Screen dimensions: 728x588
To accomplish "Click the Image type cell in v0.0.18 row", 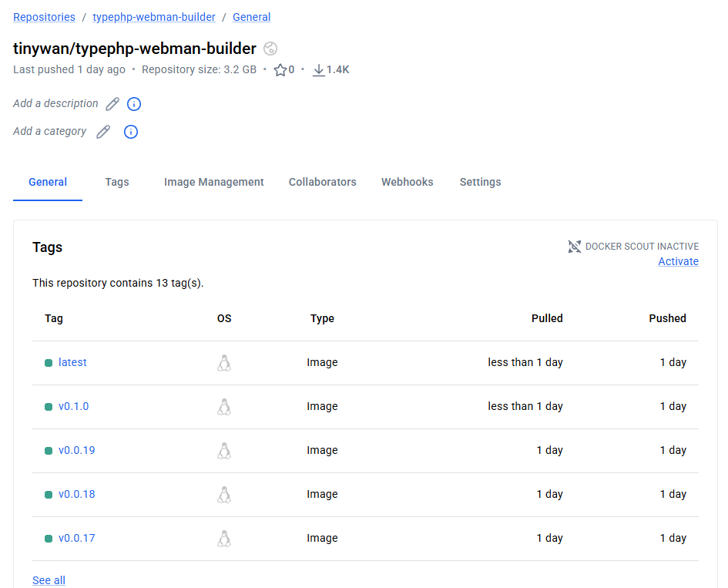I will click(x=322, y=494).
